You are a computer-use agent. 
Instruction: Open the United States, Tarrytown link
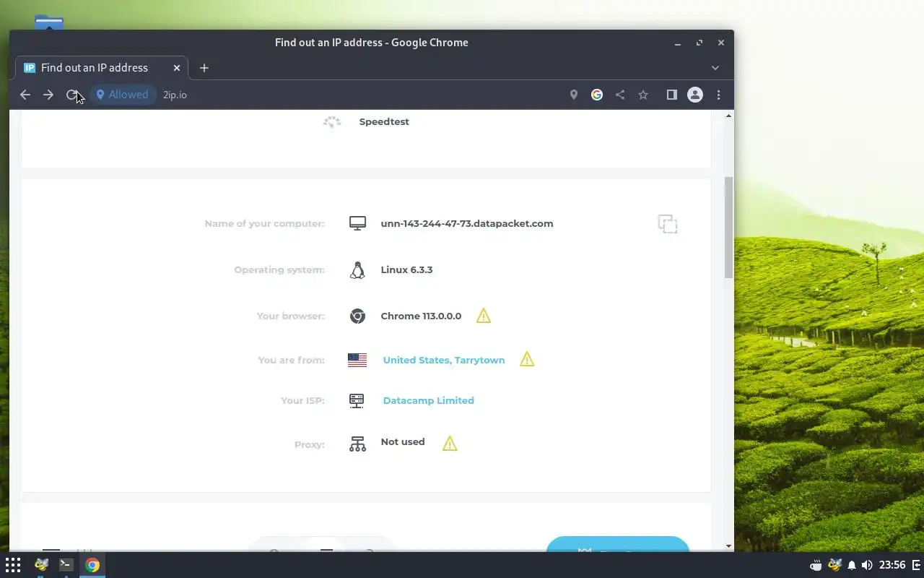pyautogui.click(x=444, y=360)
